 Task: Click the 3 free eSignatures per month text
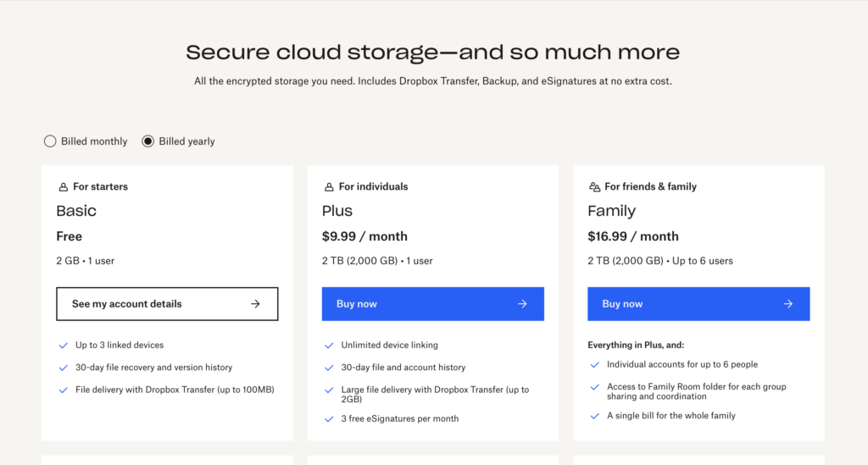pos(400,418)
